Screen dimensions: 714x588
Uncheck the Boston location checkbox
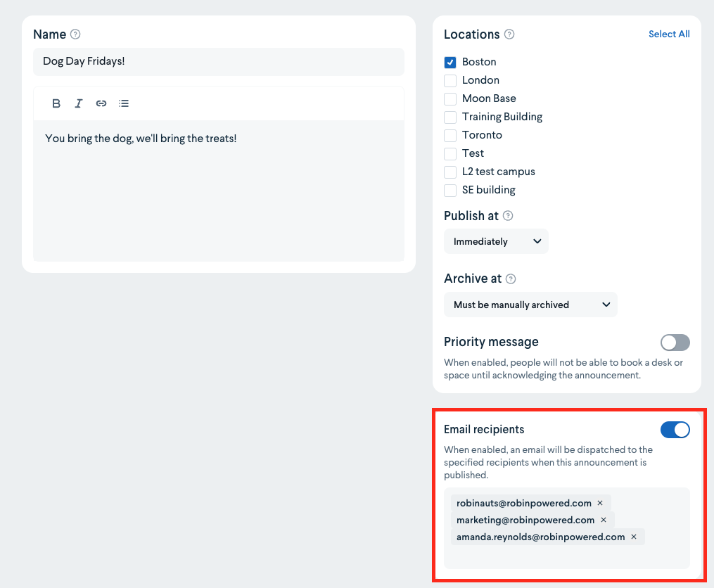[450, 62]
